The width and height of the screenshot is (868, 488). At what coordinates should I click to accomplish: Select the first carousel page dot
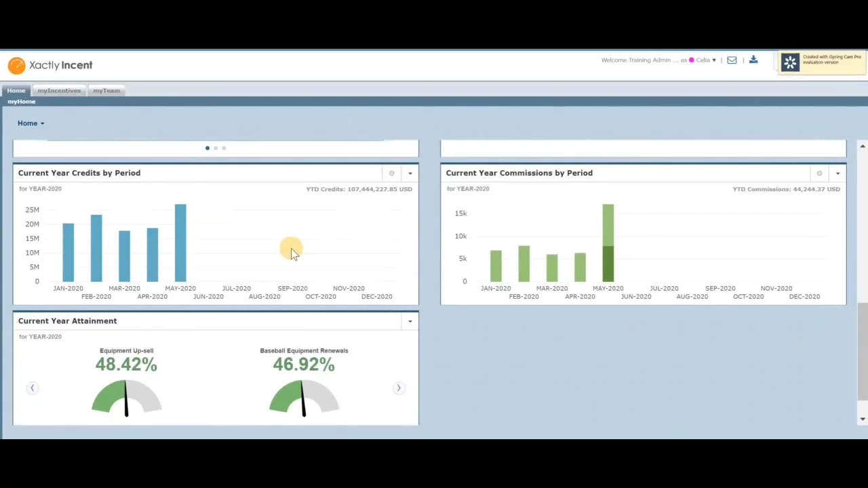coord(208,148)
